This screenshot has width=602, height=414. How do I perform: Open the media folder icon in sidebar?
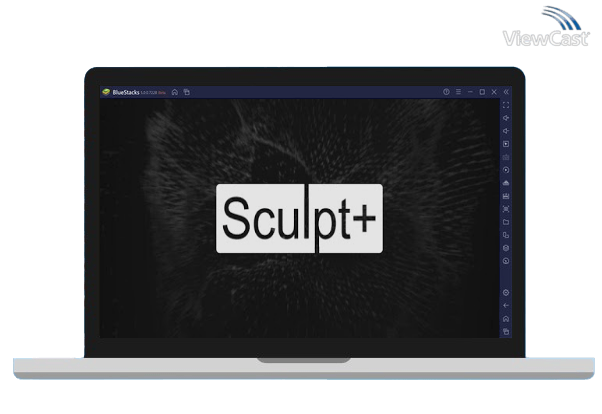point(506,222)
